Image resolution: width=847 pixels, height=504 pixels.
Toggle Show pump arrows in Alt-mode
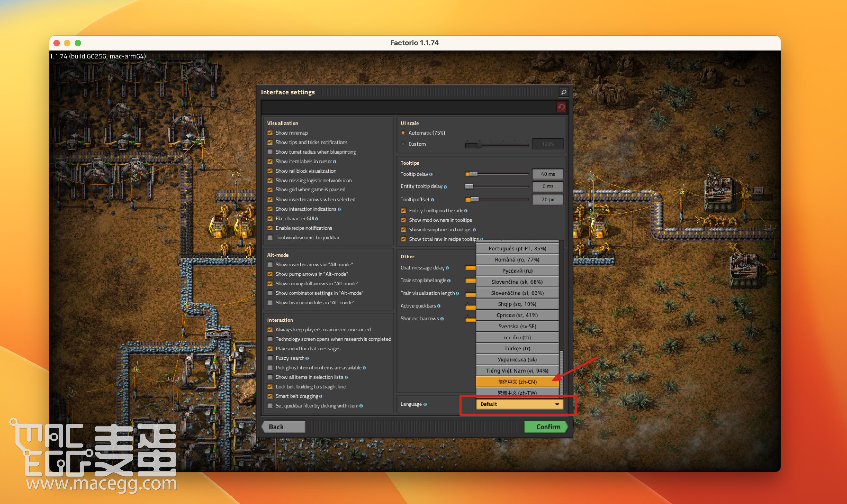pyautogui.click(x=270, y=274)
